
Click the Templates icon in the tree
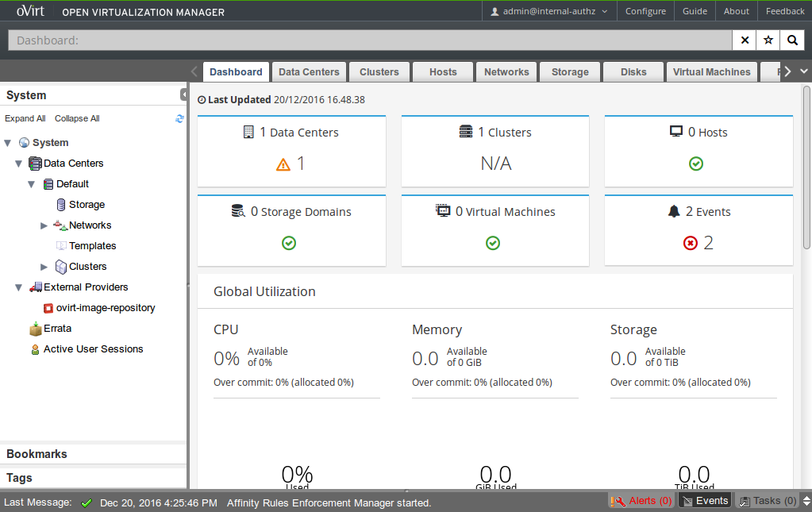point(61,246)
